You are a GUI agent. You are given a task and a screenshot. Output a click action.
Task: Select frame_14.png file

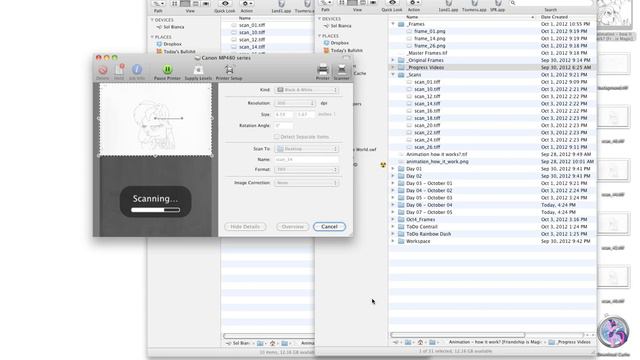(429, 38)
